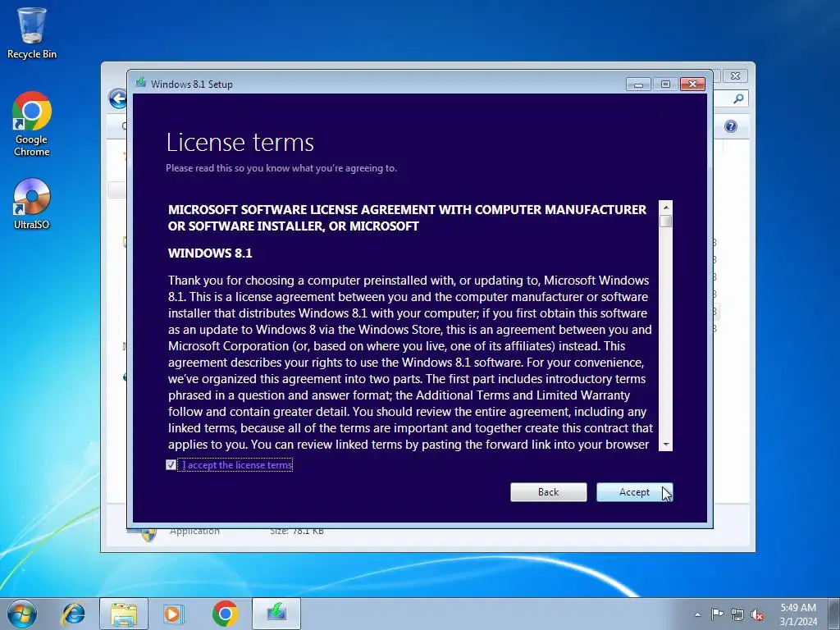Click the license scrollbar up arrow
The image size is (840, 630).
coord(666,208)
